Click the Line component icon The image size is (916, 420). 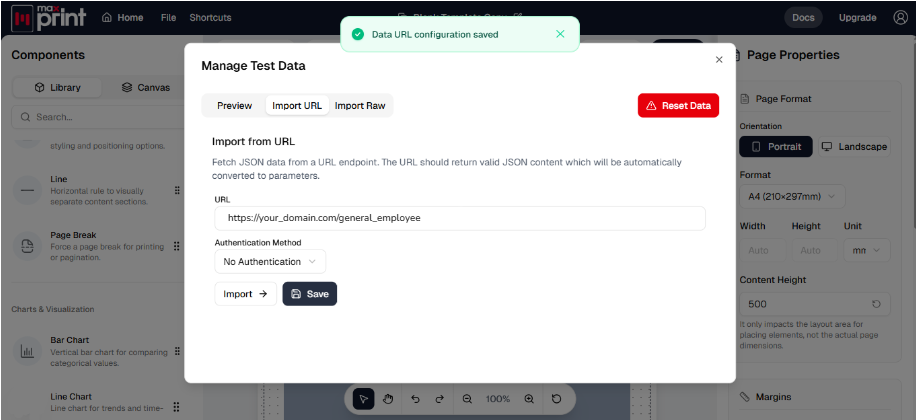[27, 190]
